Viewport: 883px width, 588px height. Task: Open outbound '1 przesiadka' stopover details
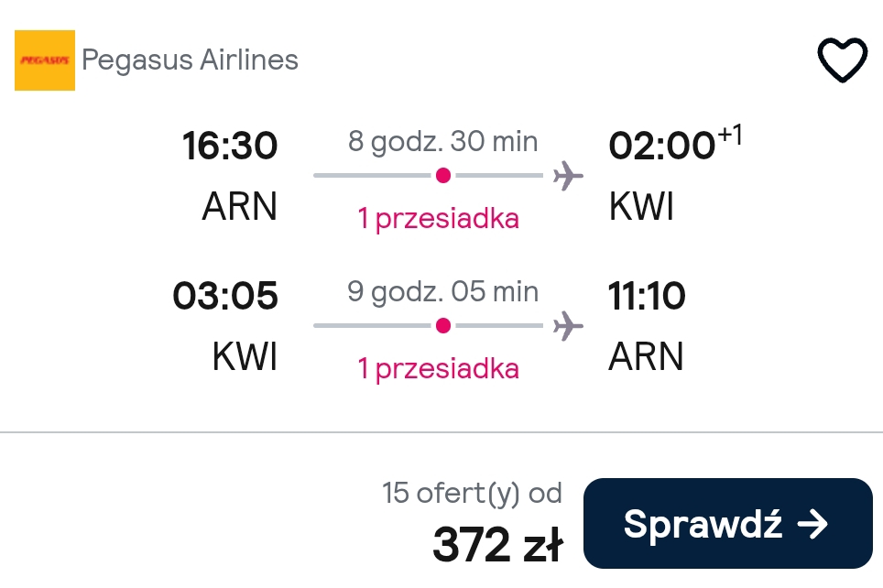(438, 219)
